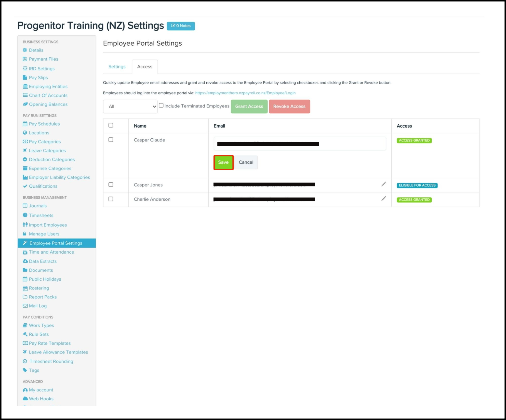Click the clock icon beside Timesheets
This screenshot has width=506, height=420.
25,215
